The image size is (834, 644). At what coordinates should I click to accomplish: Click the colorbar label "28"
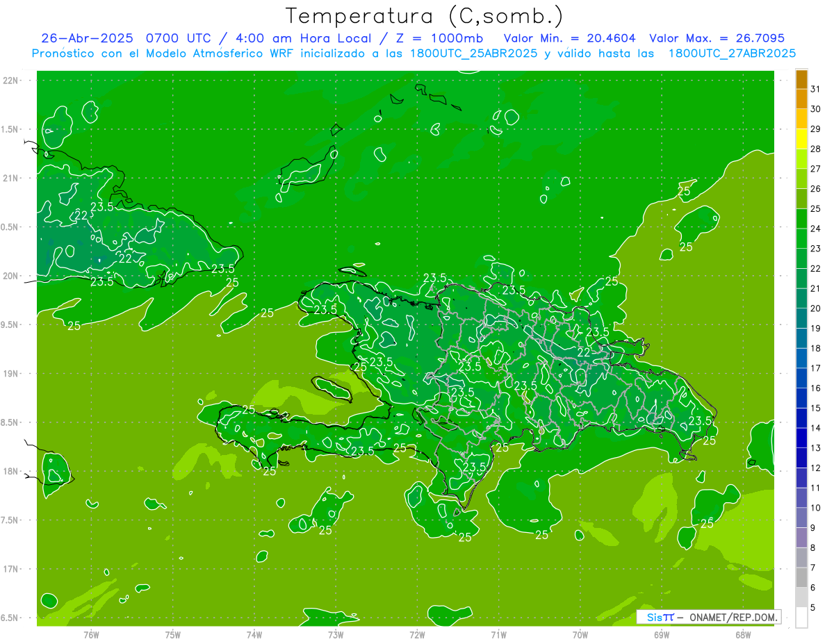coord(815,149)
